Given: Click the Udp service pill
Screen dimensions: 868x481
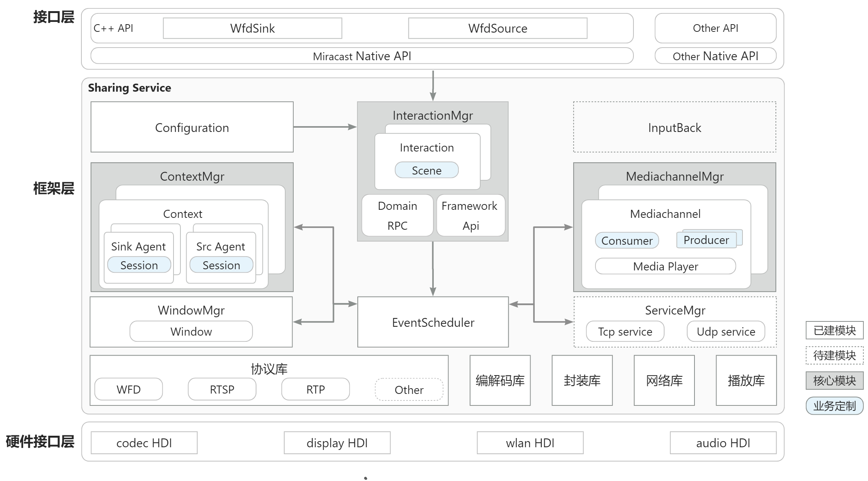Looking at the screenshot, I should [x=726, y=331].
